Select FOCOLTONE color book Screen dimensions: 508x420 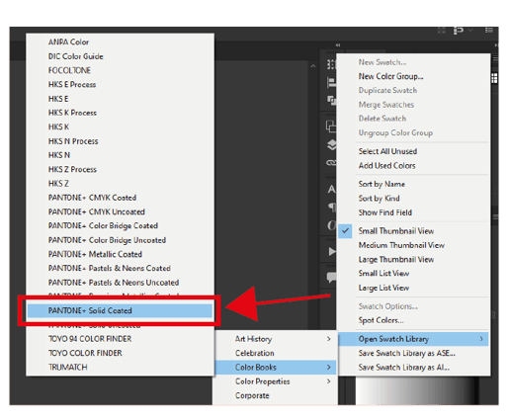pyautogui.click(x=69, y=70)
